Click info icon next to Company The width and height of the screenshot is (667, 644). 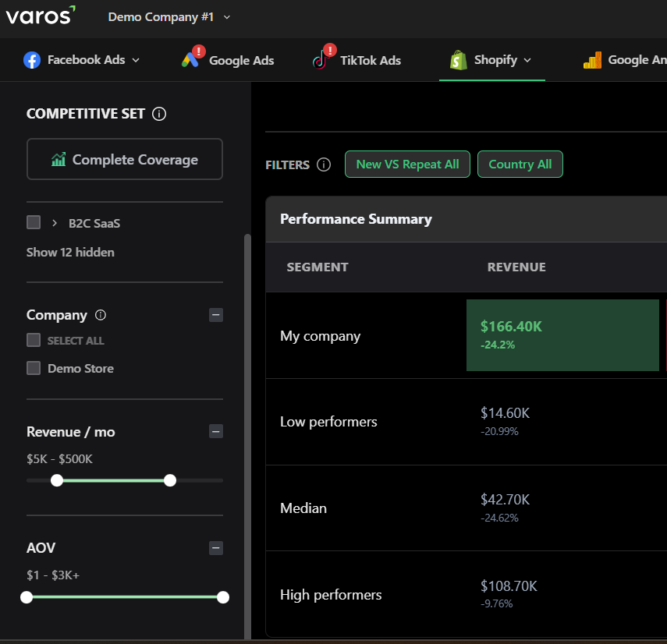click(x=101, y=315)
